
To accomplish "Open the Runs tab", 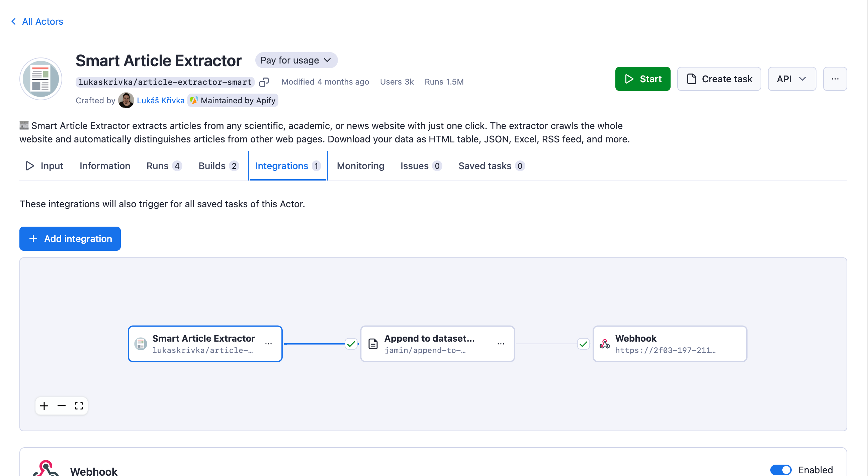I will [164, 166].
